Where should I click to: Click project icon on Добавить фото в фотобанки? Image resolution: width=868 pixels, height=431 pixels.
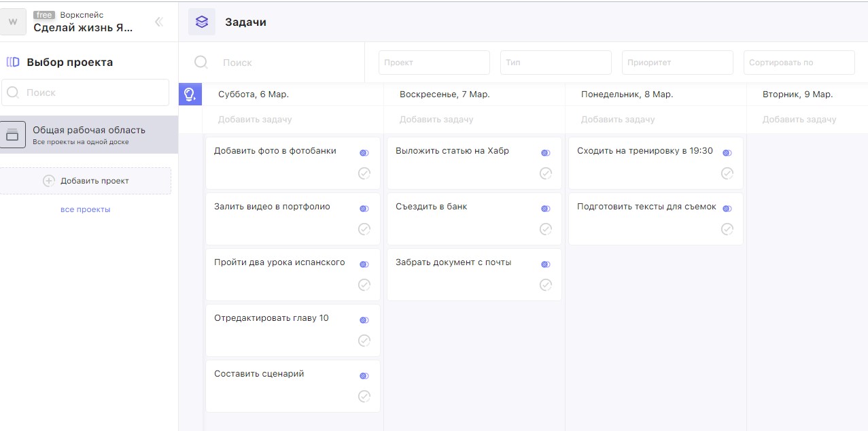point(364,153)
